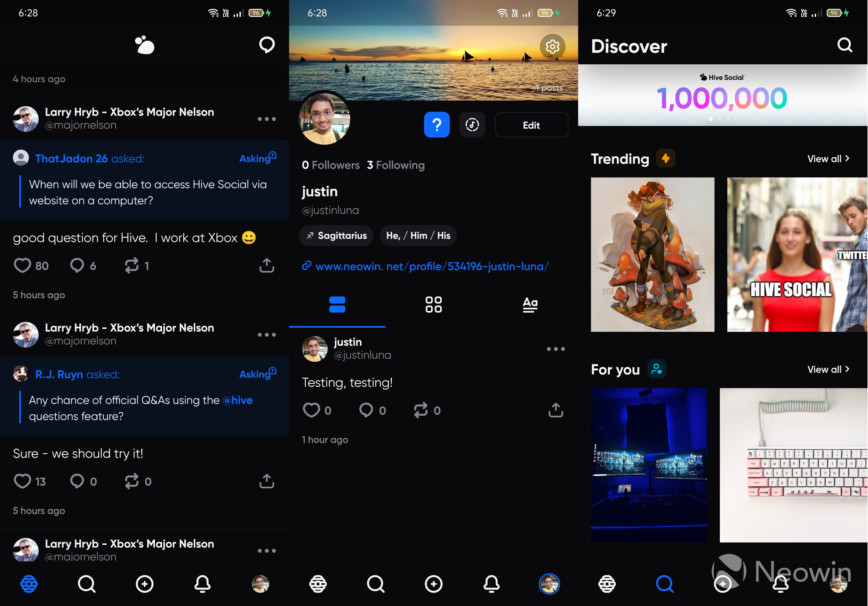
Task: Go to home feed in middle screen nav
Action: [x=318, y=584]
